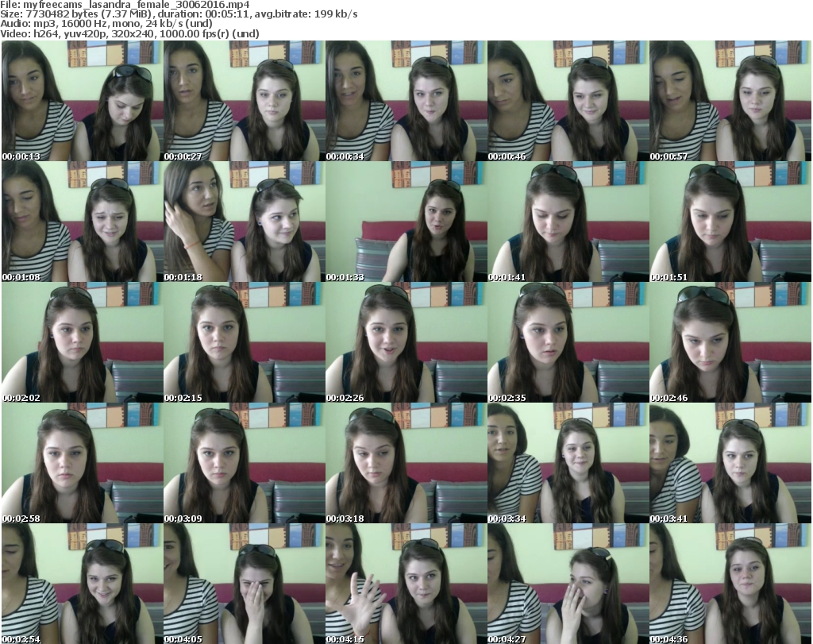The height and width of the screenshot is (644, 813).
Task: Choose the 00:04:36 contact sheet frame
Action: click(x=730, y=584)
